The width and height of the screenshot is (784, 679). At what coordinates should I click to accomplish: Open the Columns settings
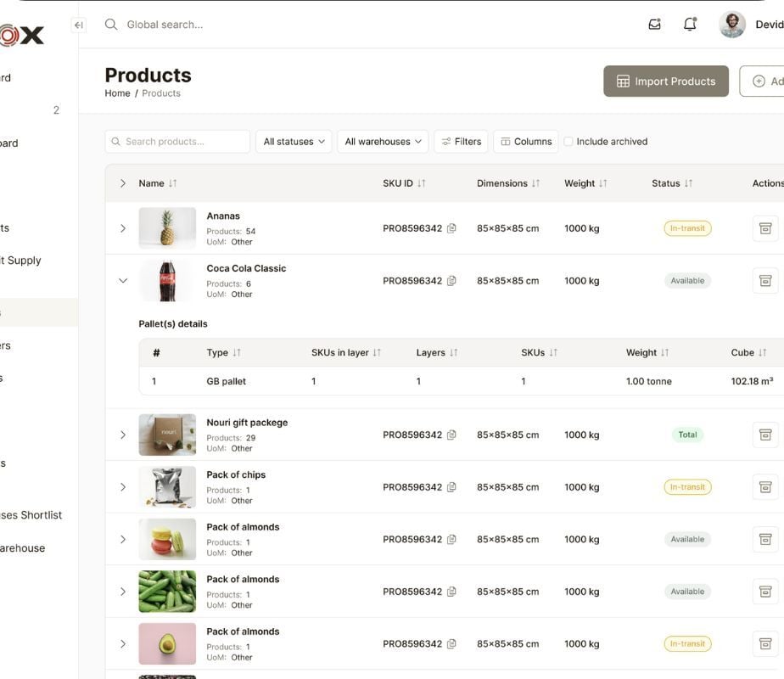coord(525,142)
